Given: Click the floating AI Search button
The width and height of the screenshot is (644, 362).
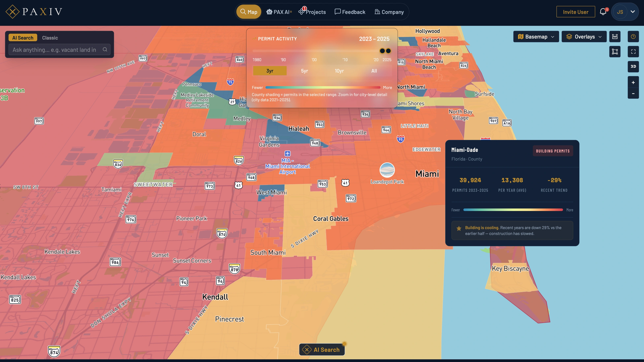Looking at the screenshot, I should [x=322, y=350].
